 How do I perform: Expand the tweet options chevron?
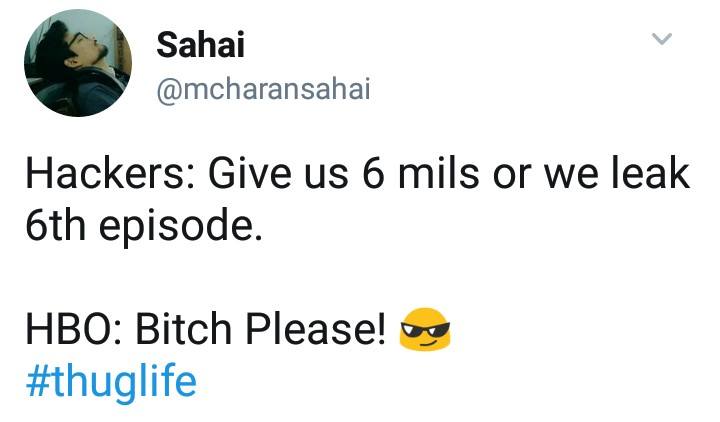tap(662, 39)
